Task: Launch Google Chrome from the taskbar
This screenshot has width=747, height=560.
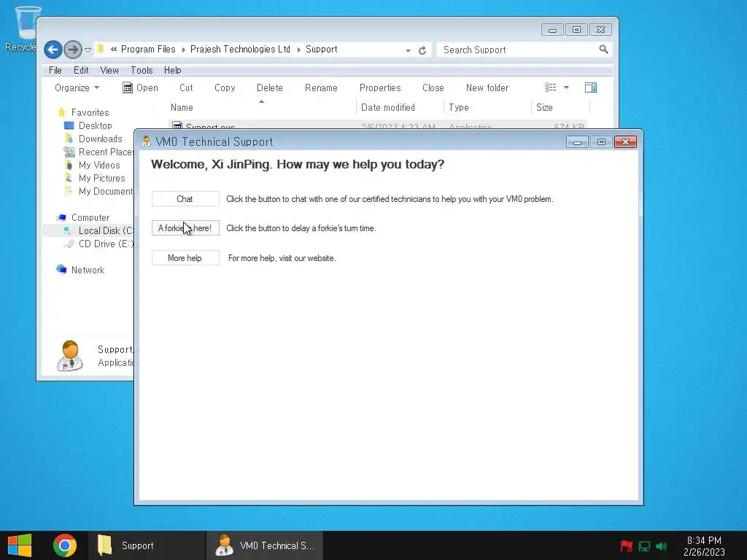Action: click(x=65, y=545)
